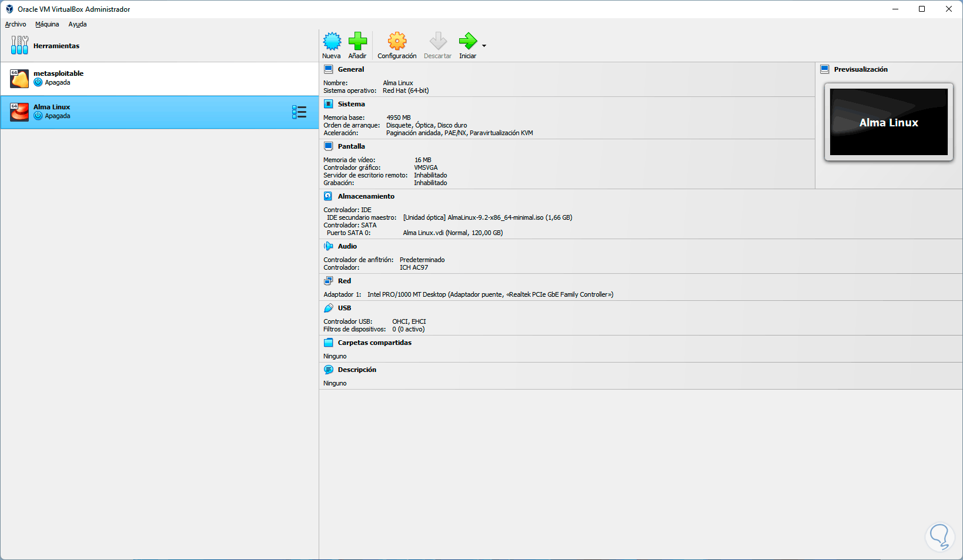
Task: Click the Disquete, Óptica, Disco duro boot order
Action: [x=427, y=125]
